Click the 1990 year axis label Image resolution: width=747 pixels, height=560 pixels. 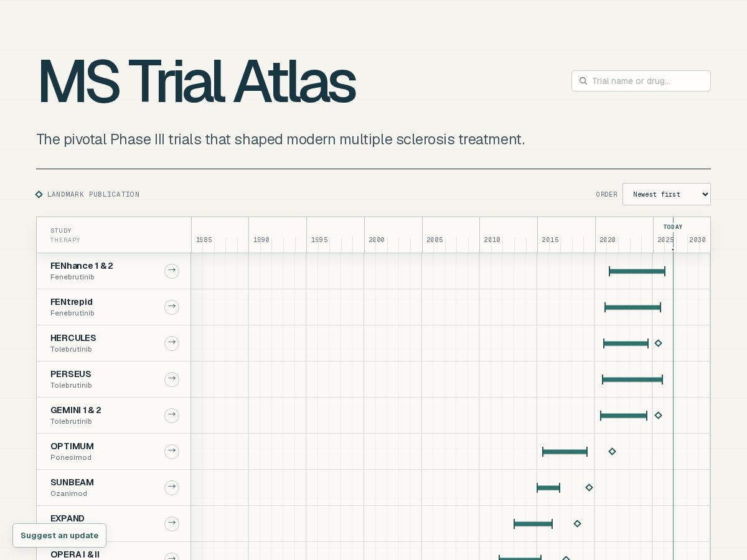coord(261,240)
